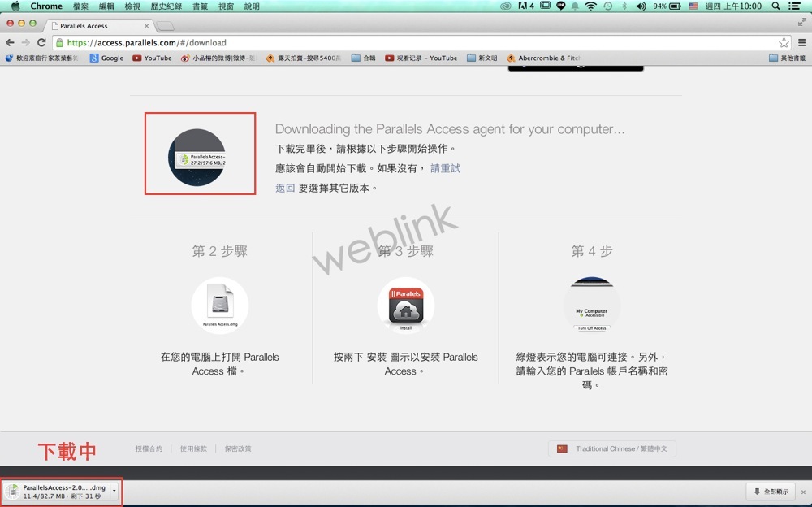The height and width of the screenshot is (507, 812).
Task: Click the address bar URL field
Action: (420, 42)
